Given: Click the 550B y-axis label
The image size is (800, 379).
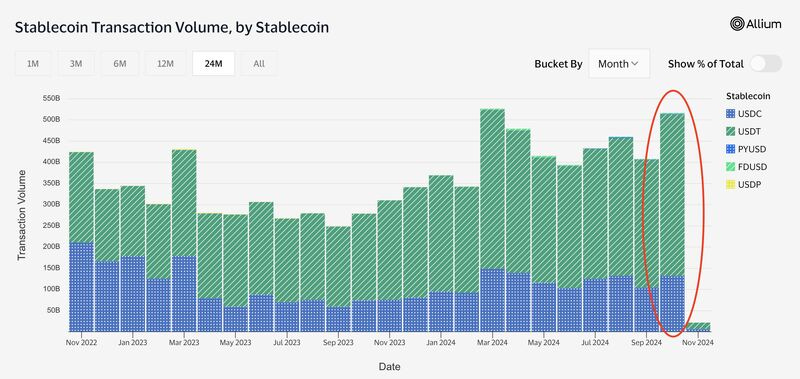Looking at the screenshot, I should [x=51, y=98].
